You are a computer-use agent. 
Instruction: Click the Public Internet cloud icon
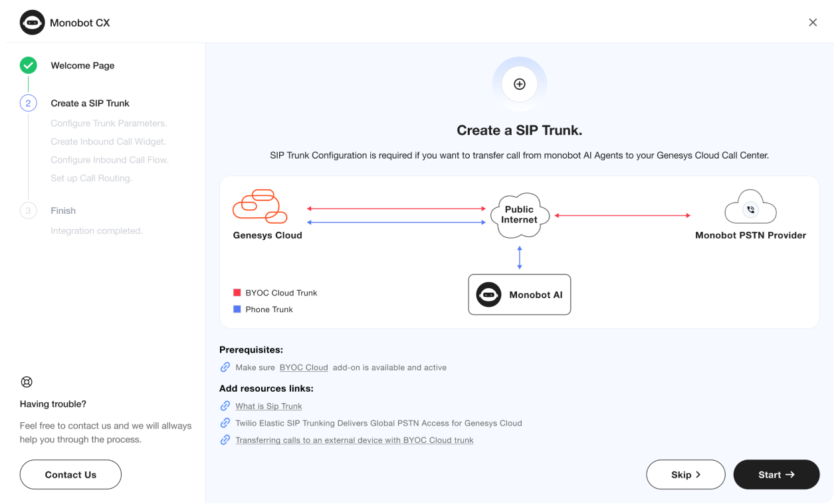[x=520, y=214]
